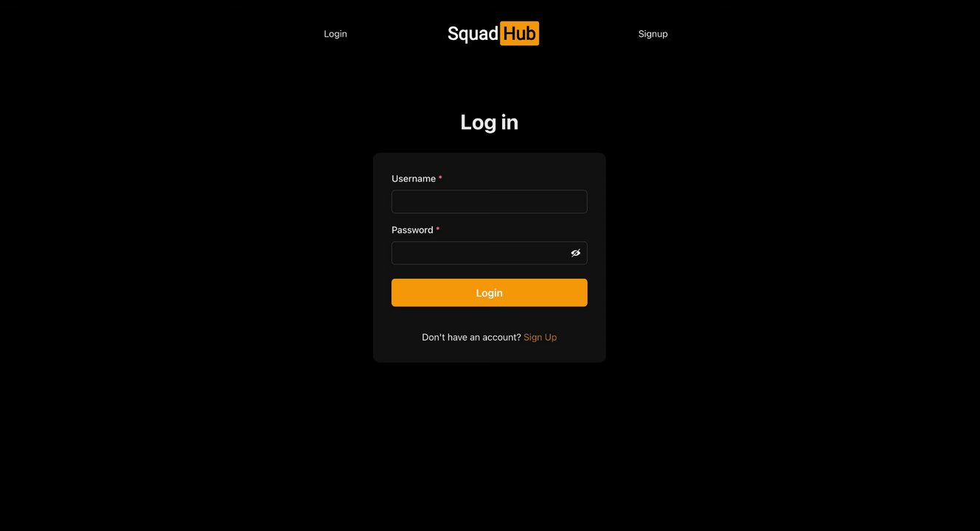This screenshot has width=980, height=531.
Task: Submit the form with the orange Login button
Action: coord(490,293)
